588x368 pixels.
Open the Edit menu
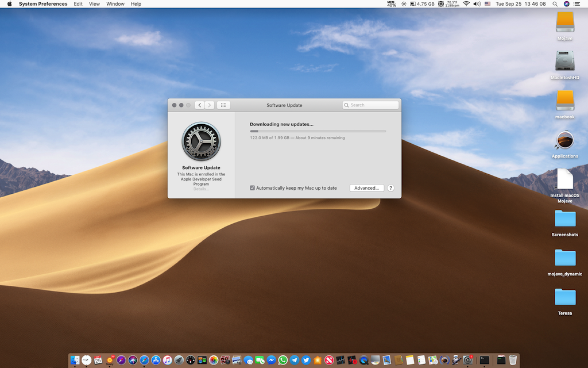[78, 4]
